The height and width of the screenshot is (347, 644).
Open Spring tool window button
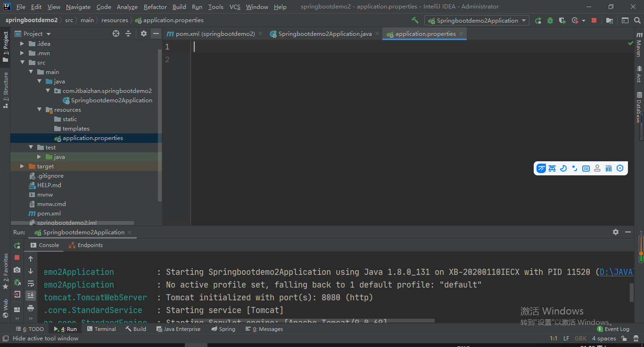point(223,329)
